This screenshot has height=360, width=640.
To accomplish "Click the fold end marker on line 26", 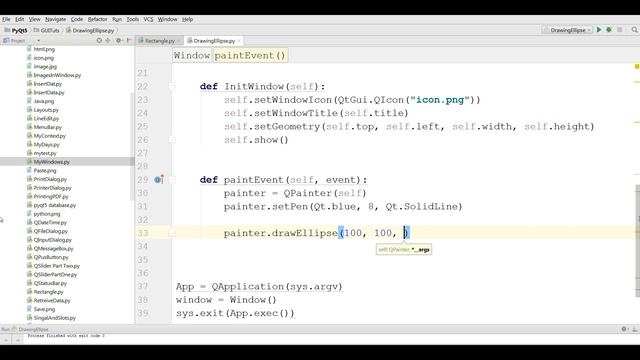I will [172, 140].
